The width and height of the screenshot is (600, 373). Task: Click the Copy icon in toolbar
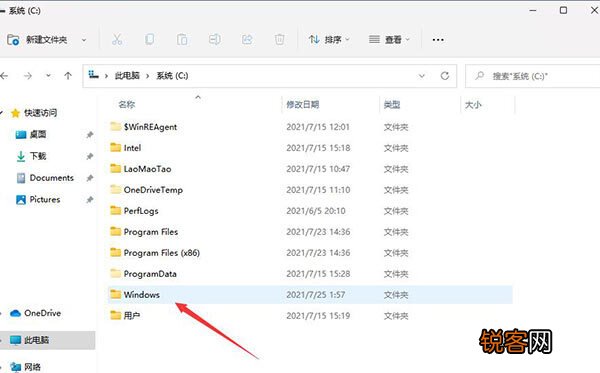tap(149, 39)
